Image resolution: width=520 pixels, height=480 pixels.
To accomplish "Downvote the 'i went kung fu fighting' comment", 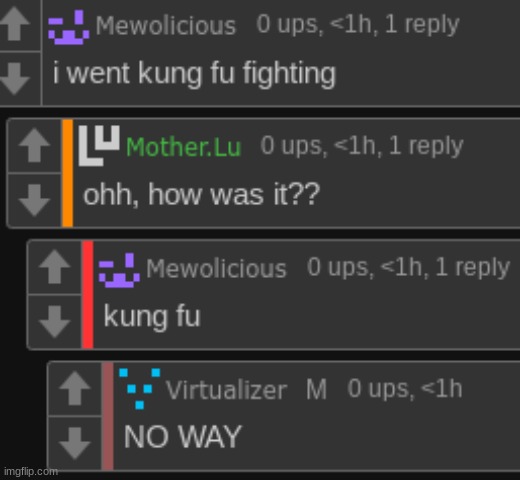I will (x=15, y=79).
